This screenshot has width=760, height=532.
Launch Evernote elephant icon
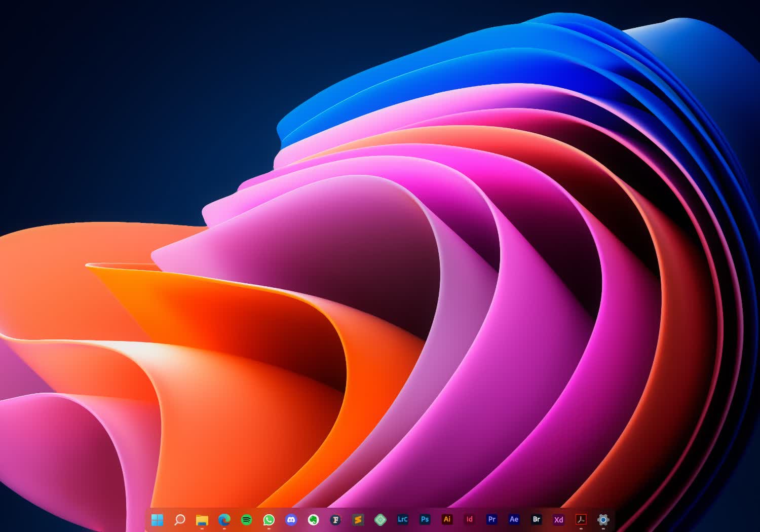coord(314,519)
